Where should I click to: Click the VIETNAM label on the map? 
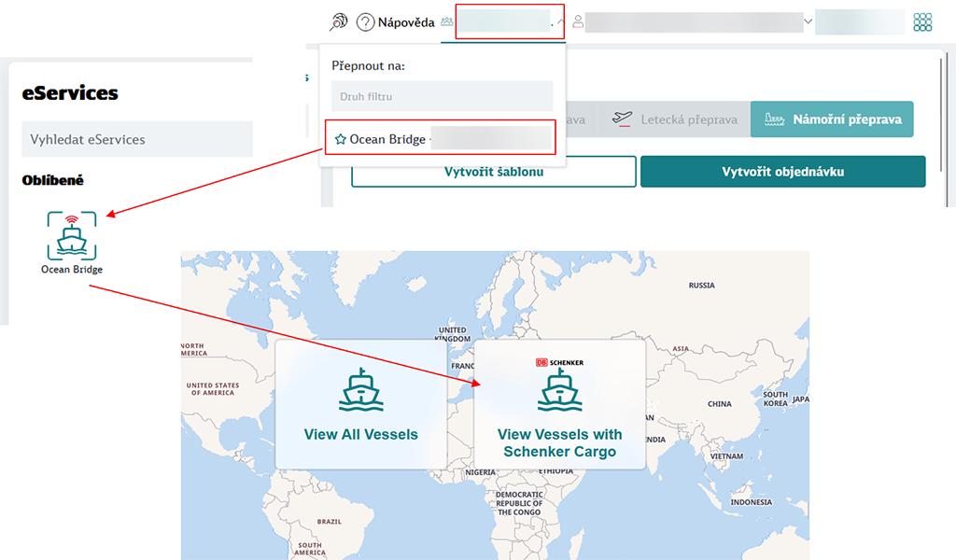pyautogui.click(x=726, y=456)
